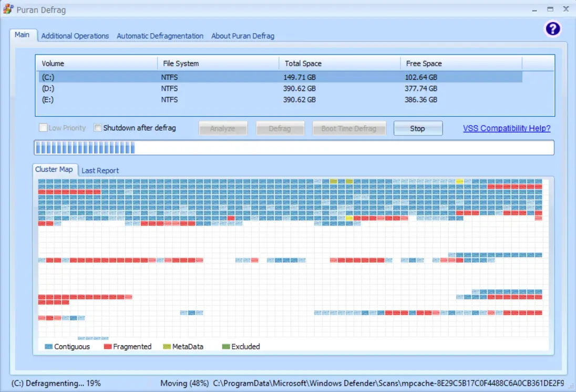Click the File System column header
576x392 pixels.
(218, 63)
